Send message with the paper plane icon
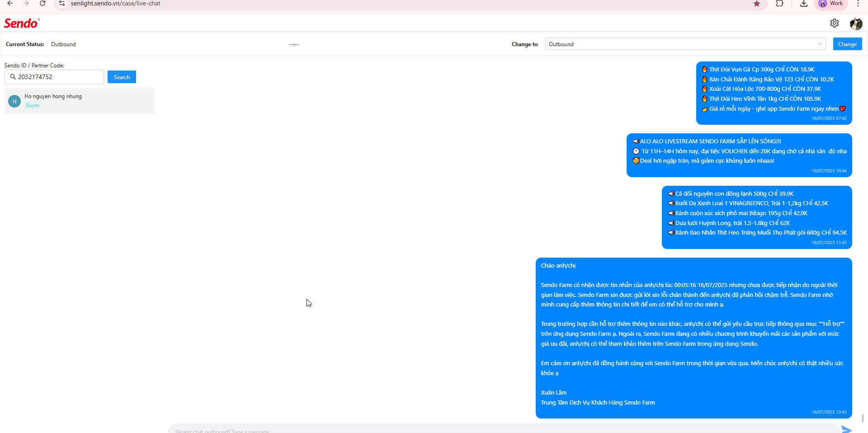This screenshot has height=433, width=868. pyautogui.click(x=847, y=429)
